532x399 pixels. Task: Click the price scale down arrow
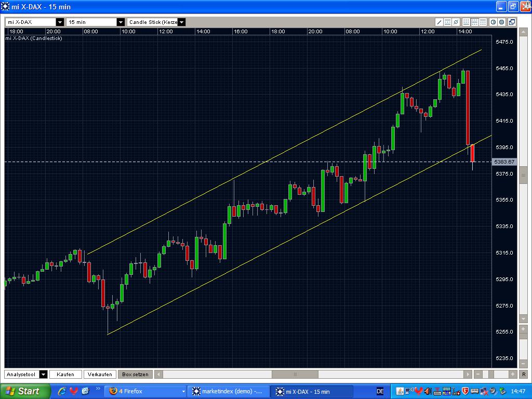(523, 319)
